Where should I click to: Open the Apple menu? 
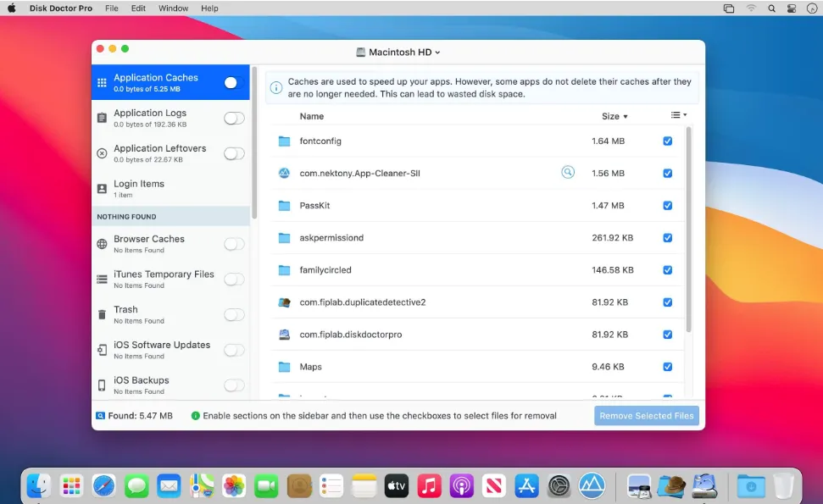click(x=12, y=8)
